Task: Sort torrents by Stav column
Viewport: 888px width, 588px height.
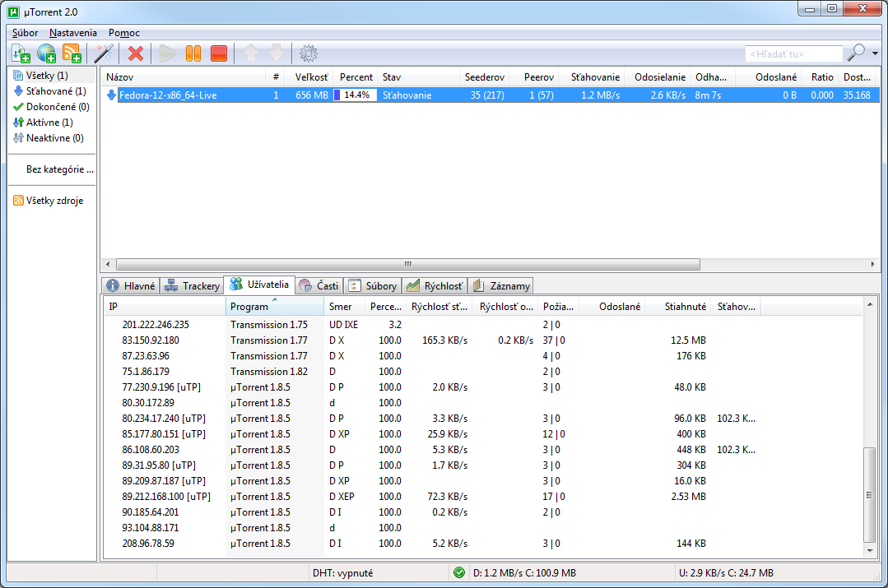Action: tap(419, 77)
